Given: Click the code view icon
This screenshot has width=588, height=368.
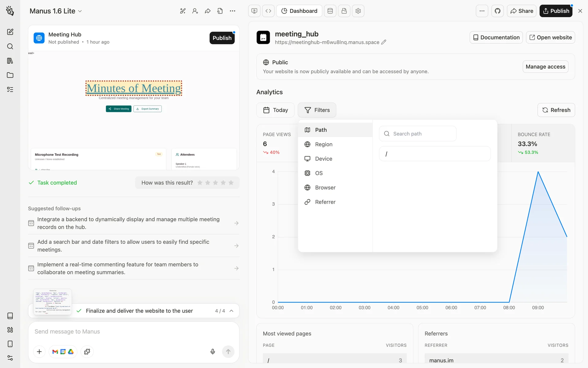Looking at the screenshot, I should coord(268,11).
